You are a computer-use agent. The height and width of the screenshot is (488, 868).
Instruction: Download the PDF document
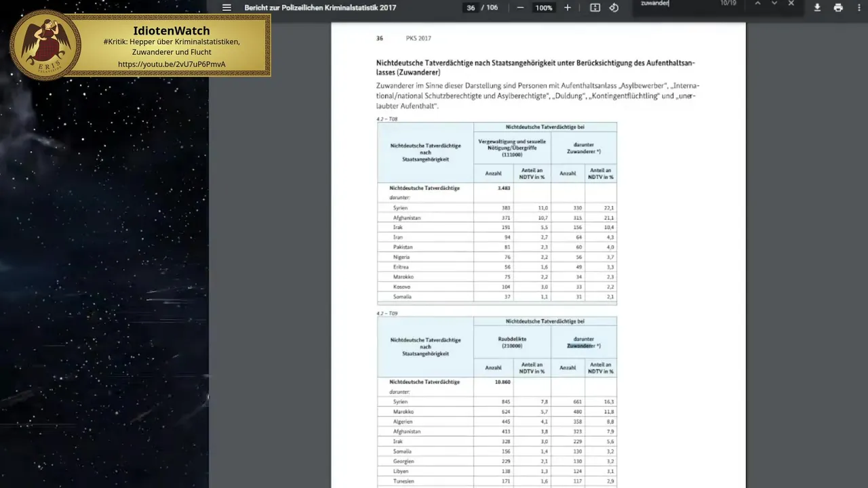(817, 7)
